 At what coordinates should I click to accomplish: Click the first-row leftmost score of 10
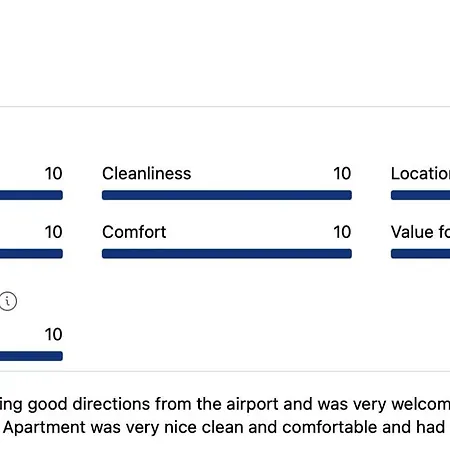click(x=53, y=173)
